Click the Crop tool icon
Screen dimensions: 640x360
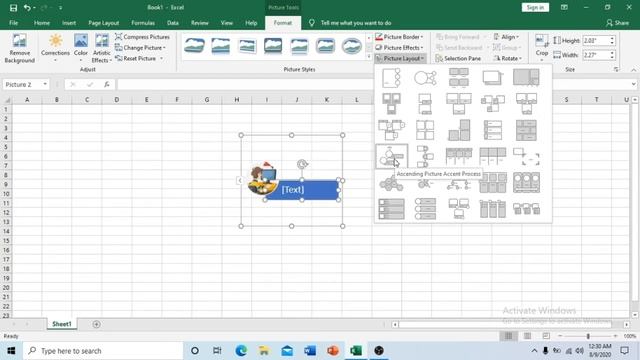pos(542,41)
